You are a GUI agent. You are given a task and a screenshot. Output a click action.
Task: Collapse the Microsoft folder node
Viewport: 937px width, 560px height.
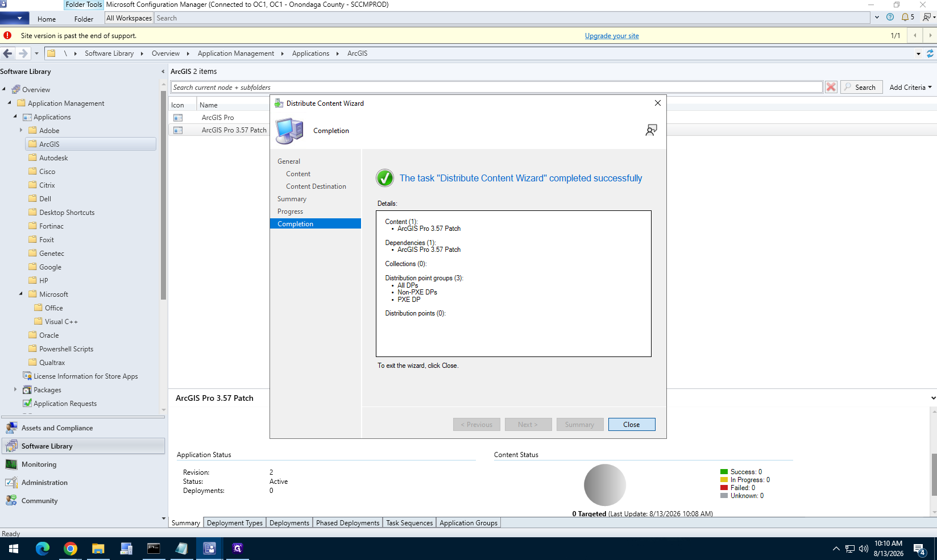(x=21, y=294)
